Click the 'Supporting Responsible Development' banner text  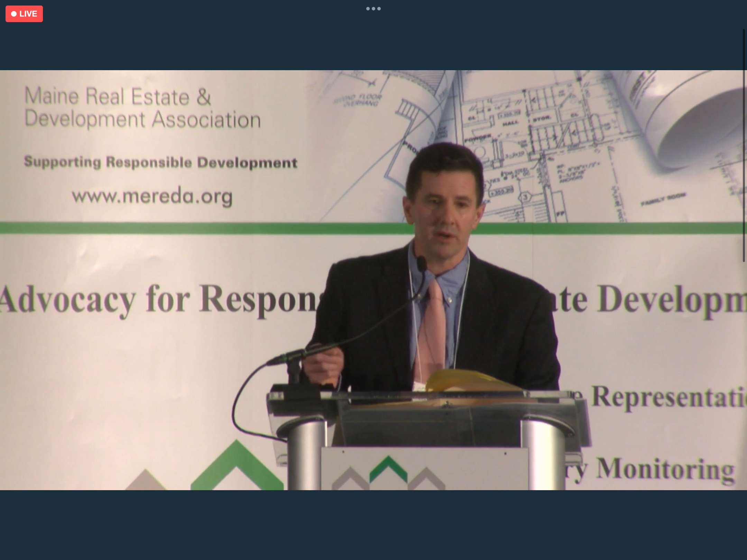[160, 162]
